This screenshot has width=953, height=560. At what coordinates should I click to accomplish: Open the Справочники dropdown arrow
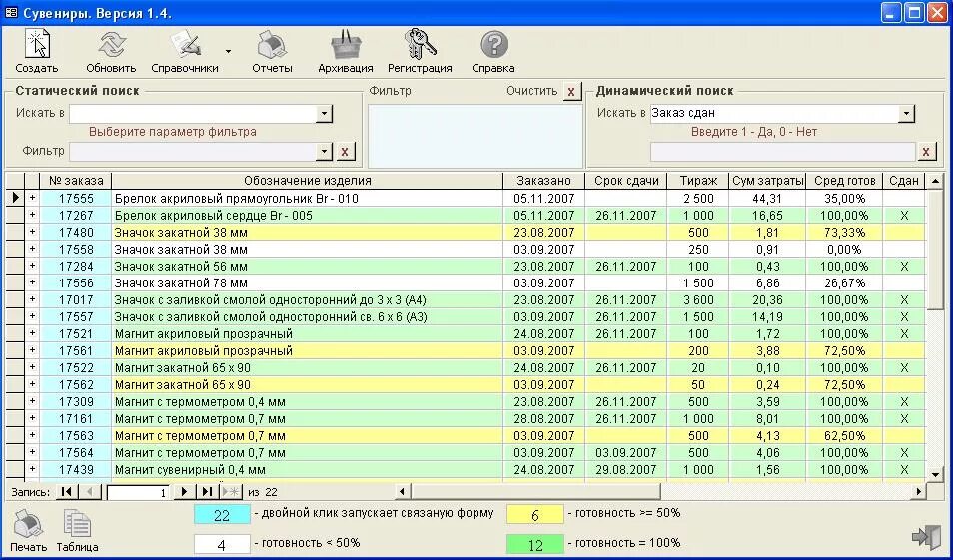click(228, 52)
